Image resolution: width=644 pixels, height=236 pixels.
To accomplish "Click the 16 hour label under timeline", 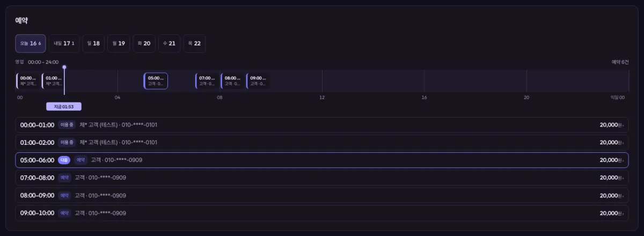I will click(424, 98).
